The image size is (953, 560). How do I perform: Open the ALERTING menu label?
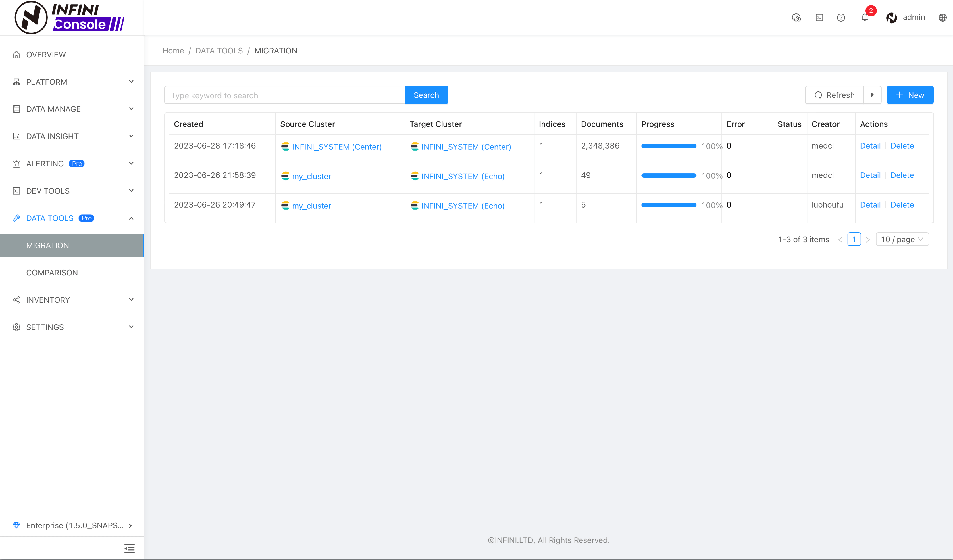[x=45, y=163]
